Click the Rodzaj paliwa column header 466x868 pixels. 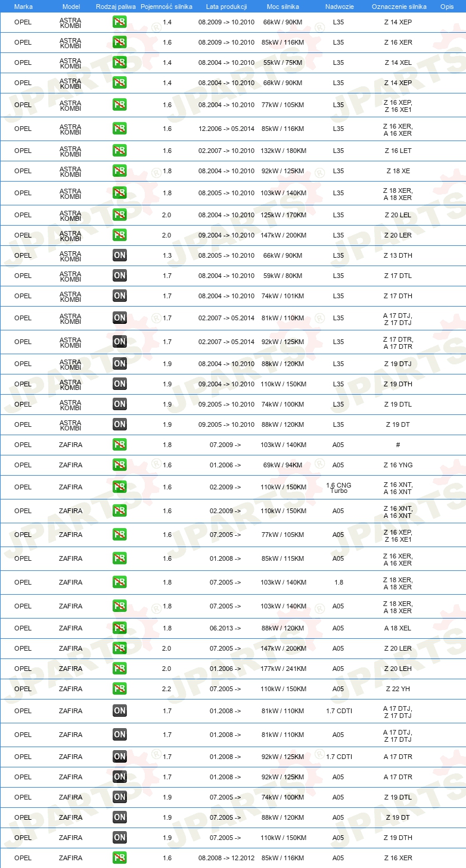pyautogui.click(x=116, y=7)
